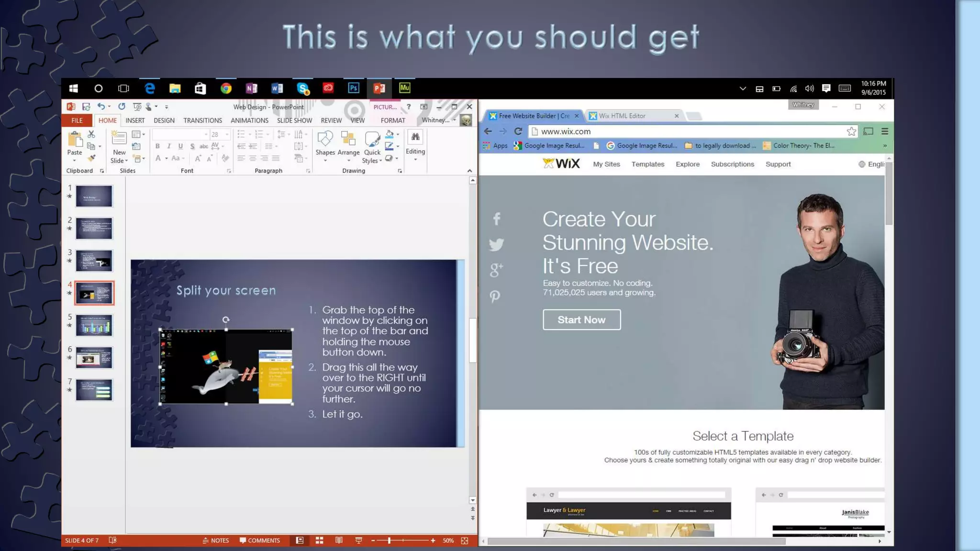Image resolution: width=980 pixels, height=551 pixels.
Task: Click Fit slide to window icon
Action: click(464, 540)
